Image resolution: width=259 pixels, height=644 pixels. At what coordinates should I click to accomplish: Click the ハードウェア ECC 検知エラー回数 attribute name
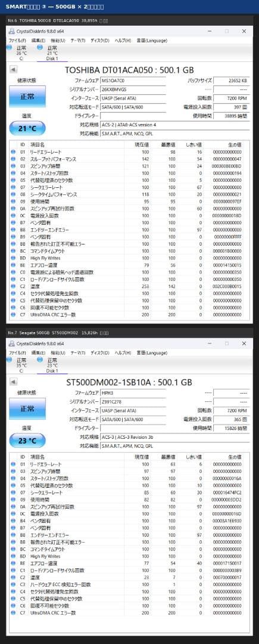[61, 584]
